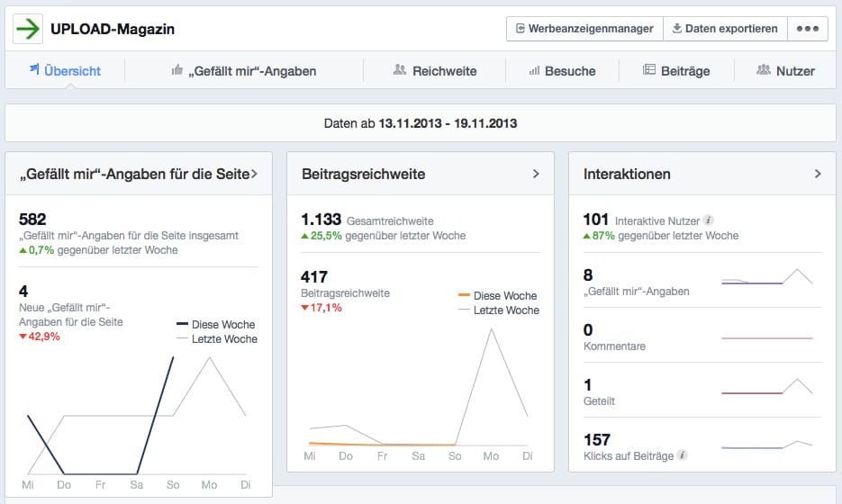Image resolution: width=842 pixels, height=504 pixels.
Task: Click the 582 total likes figure
Action: tap(32, 219)
